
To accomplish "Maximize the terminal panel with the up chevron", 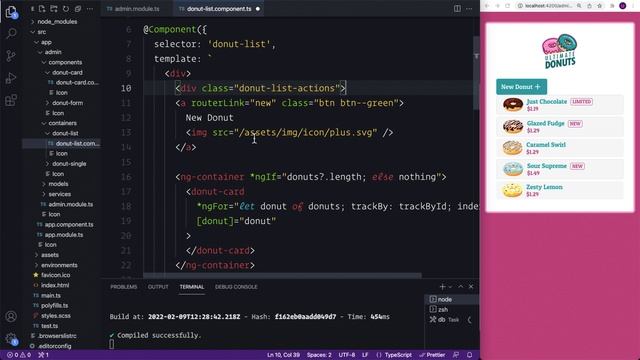I will pos(461,287).
